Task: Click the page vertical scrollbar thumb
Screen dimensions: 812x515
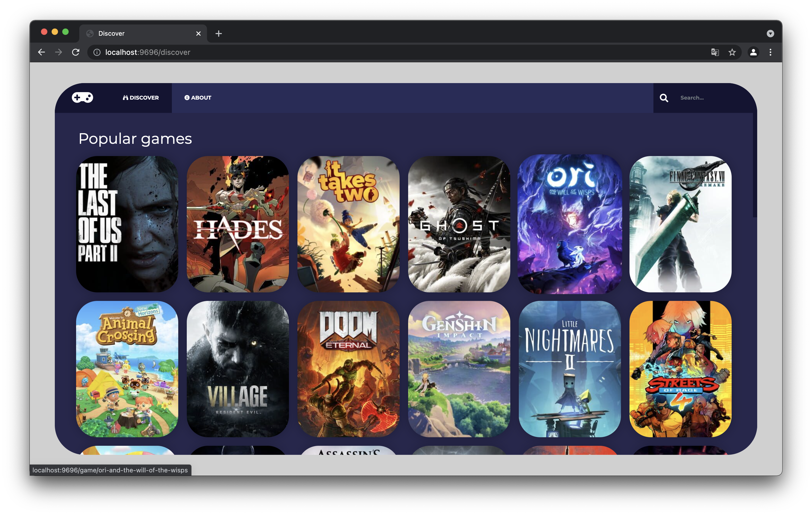Action: [x=755, y=165]
